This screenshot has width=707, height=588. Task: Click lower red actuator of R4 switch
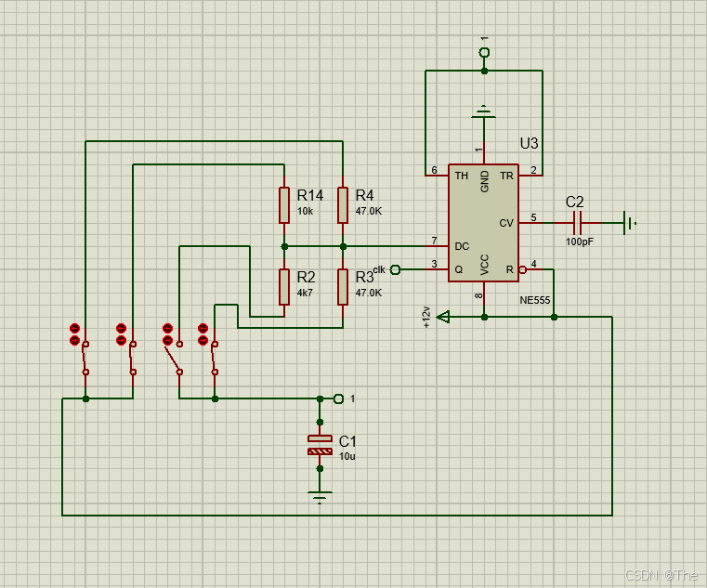coord(74,340)
